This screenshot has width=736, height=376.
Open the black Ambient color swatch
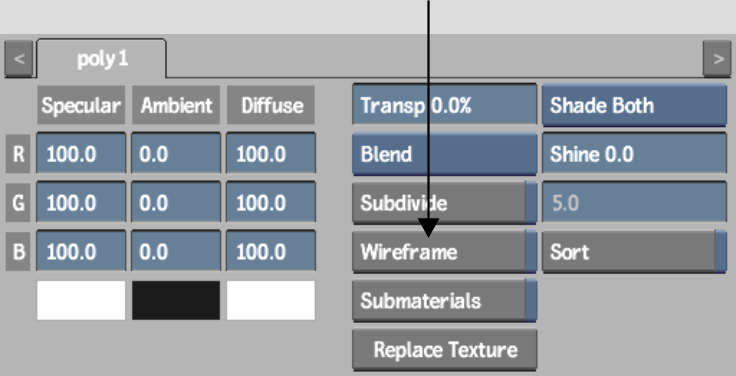coord(176,300)
